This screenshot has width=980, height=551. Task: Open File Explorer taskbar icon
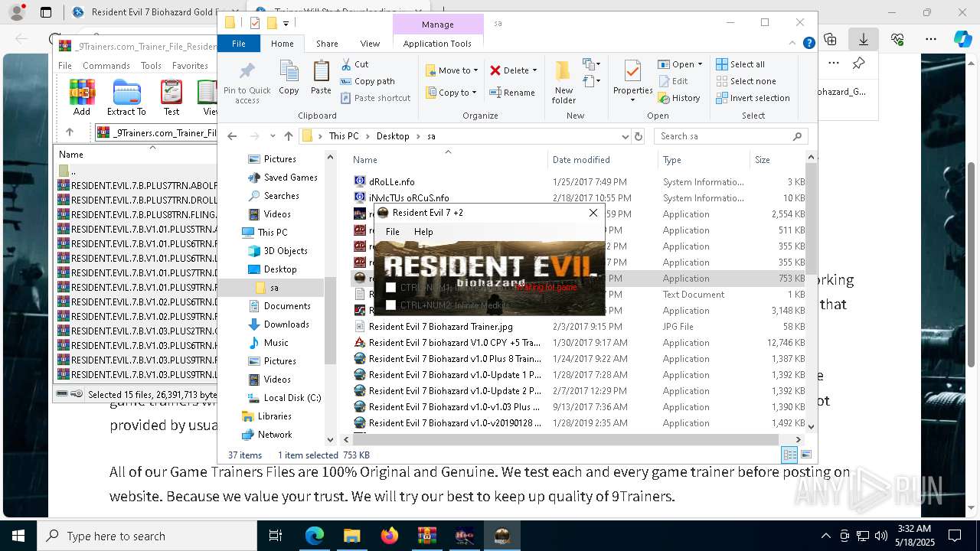(352, 536)
